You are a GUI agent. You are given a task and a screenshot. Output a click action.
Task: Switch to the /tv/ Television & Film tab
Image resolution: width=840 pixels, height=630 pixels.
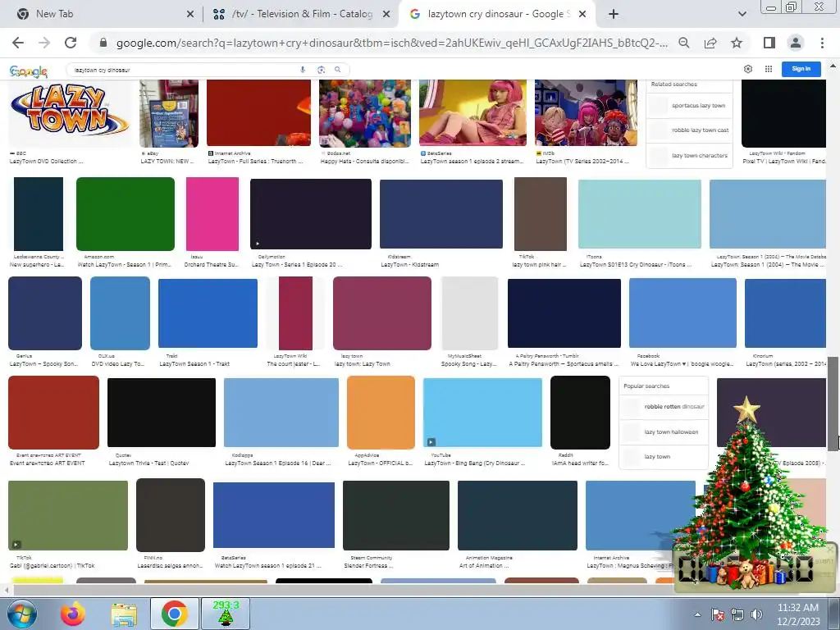tap(300, 14)
